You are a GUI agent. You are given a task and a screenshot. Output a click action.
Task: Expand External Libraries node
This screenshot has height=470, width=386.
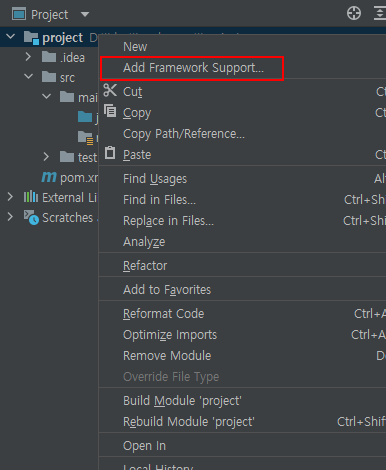pyautogui.click(x=10, y=197)
